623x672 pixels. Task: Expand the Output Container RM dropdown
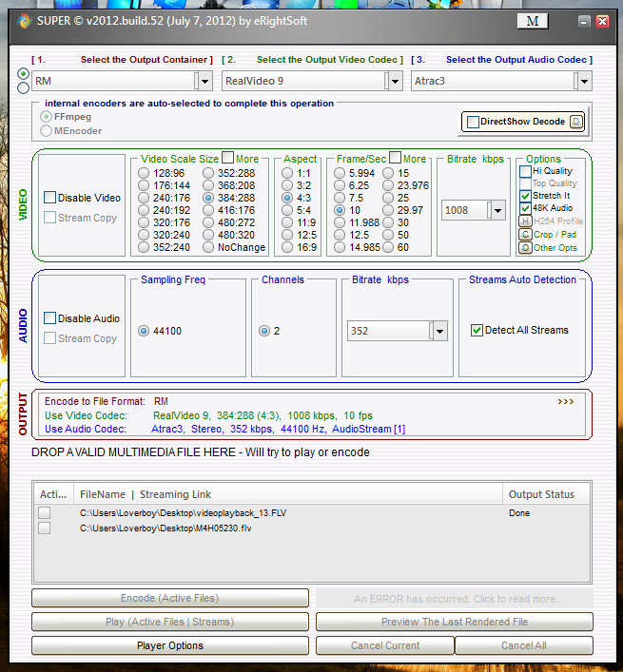tap(203, 82)
